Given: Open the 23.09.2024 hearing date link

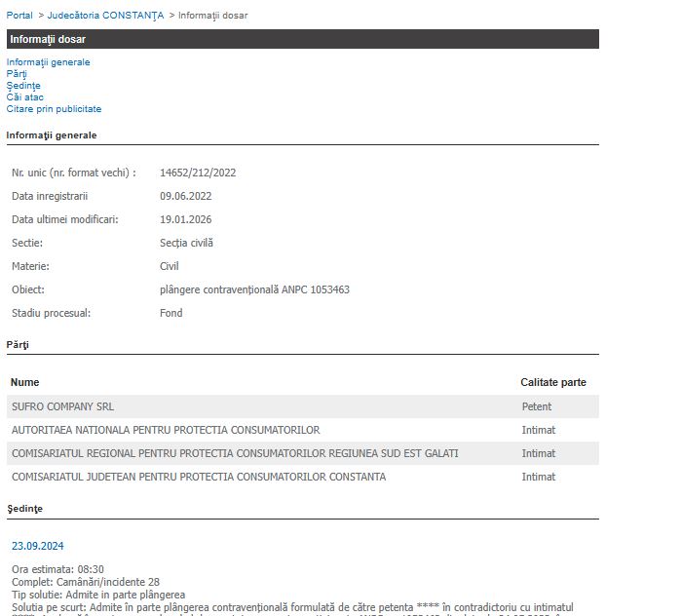Looking at the screenshot, I should pos(38,546).
